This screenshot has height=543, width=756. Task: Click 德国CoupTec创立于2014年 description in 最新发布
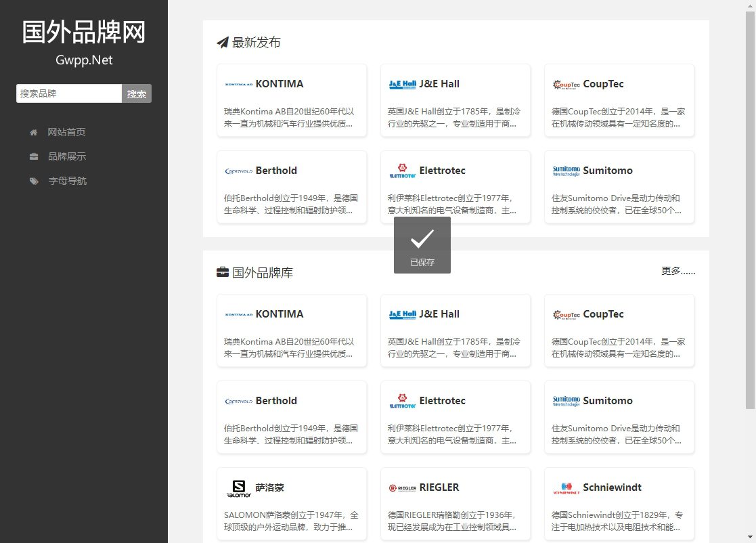(x=618, y=118)
